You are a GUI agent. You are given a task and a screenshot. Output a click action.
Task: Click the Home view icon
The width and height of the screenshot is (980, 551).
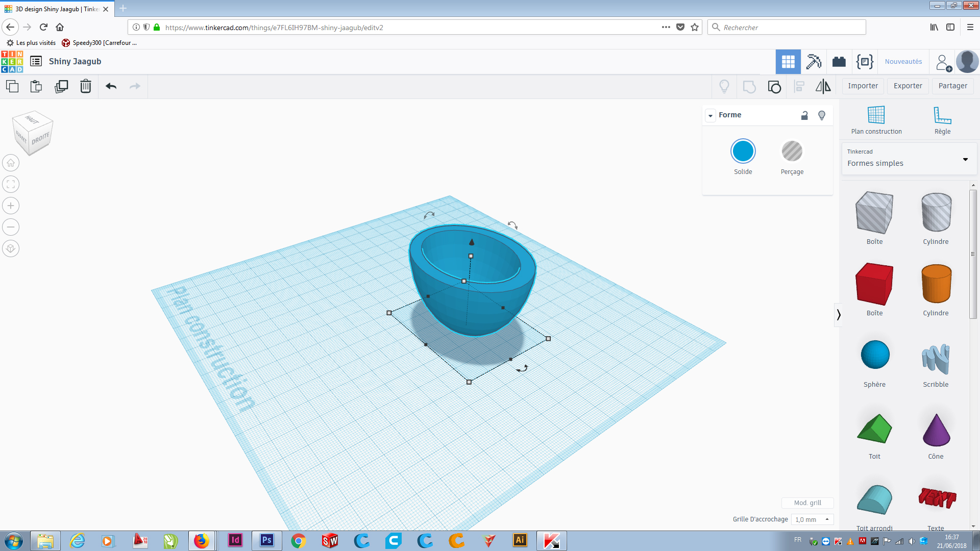[11, 163]
